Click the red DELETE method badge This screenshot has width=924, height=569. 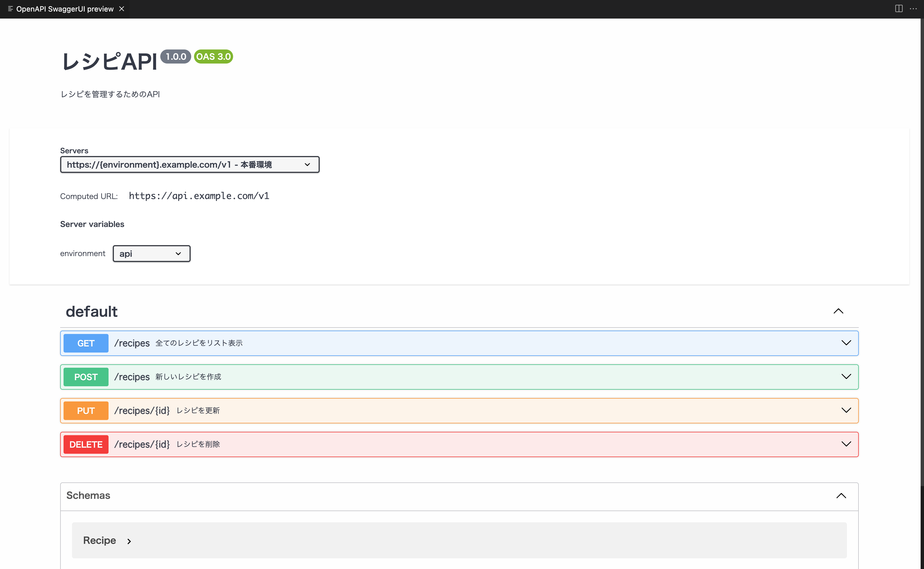pos(86,444)
